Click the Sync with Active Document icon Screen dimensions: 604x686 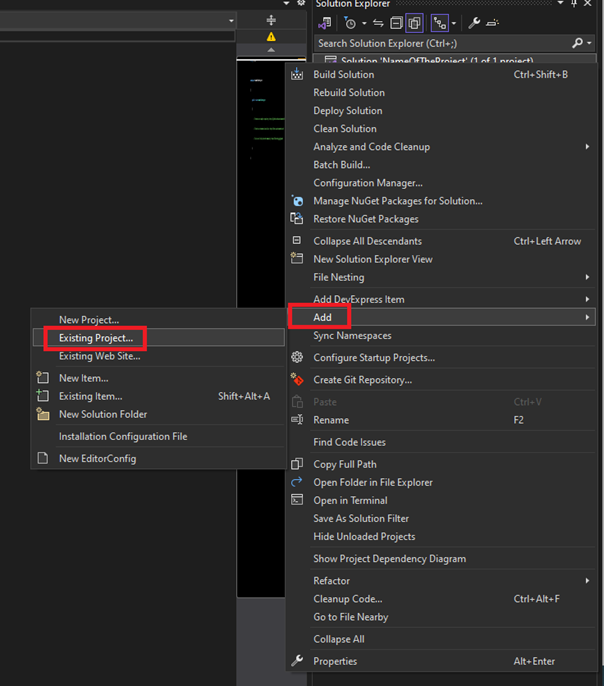pyautogui.click(x=379, y=23)
